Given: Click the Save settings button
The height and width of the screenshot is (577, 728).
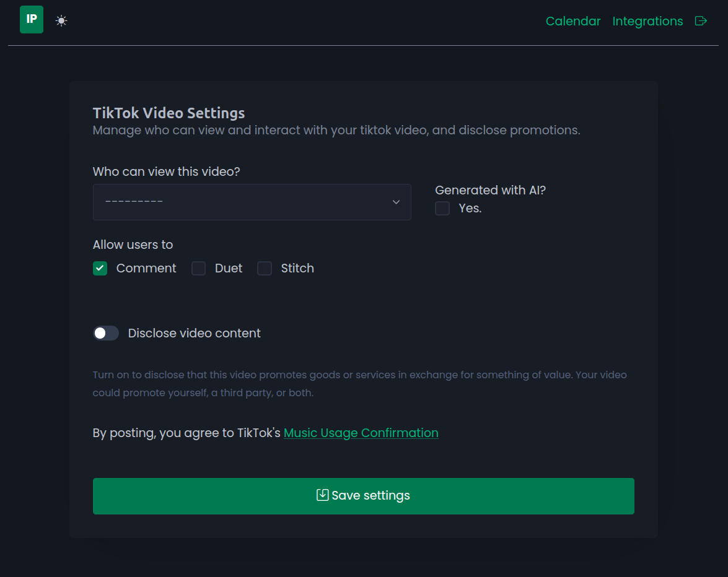Looking at the screenshot, I should tap(364, 496).
